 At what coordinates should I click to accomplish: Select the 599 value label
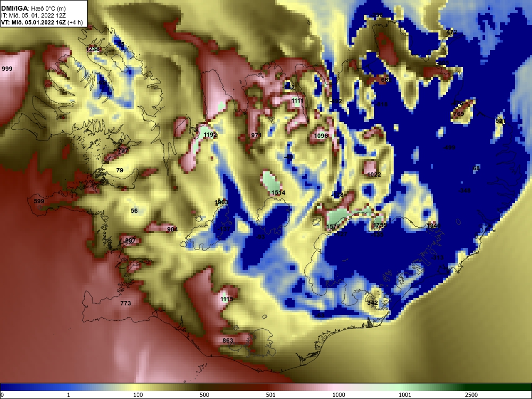pos(39,201)
